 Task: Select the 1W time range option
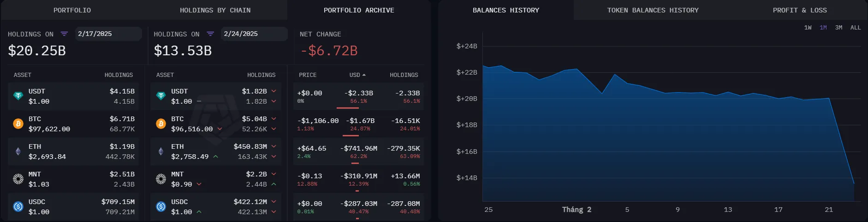tap(808, 28)
